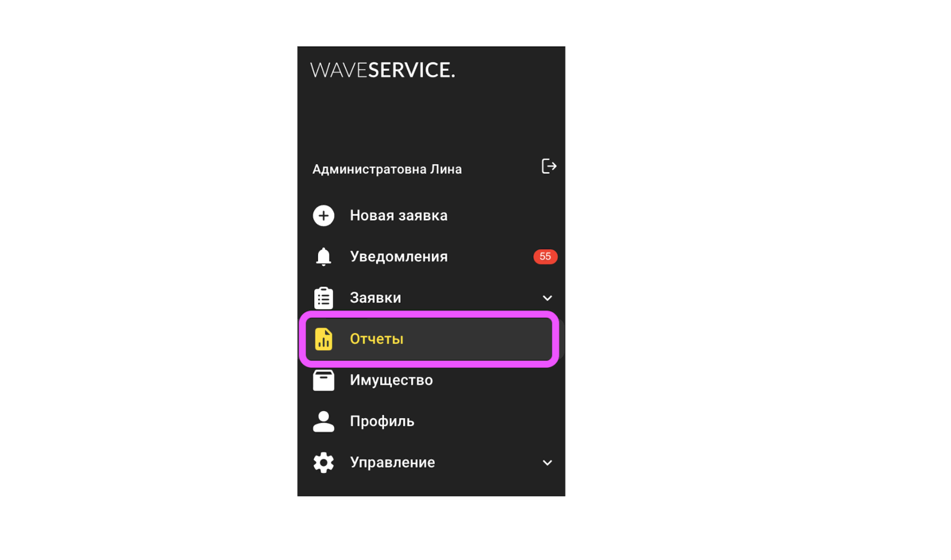The width and height of the screenshot is (951, 560).
Task: Open the Имущество menu item
Action: [391, 380]
